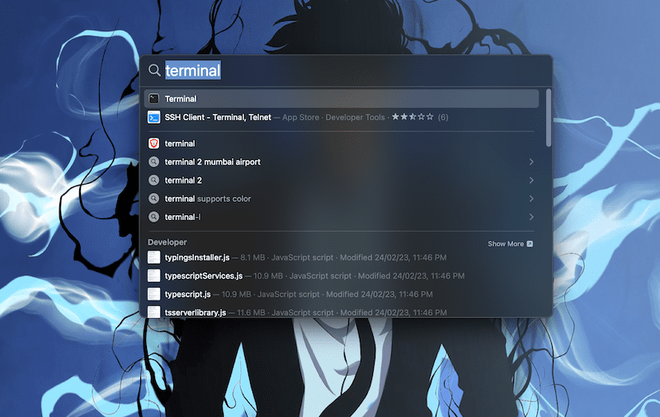Click search icon beside "terminal-l" suggestion
Viewport: 660px width, 417px height.
(x=154, y=217)
